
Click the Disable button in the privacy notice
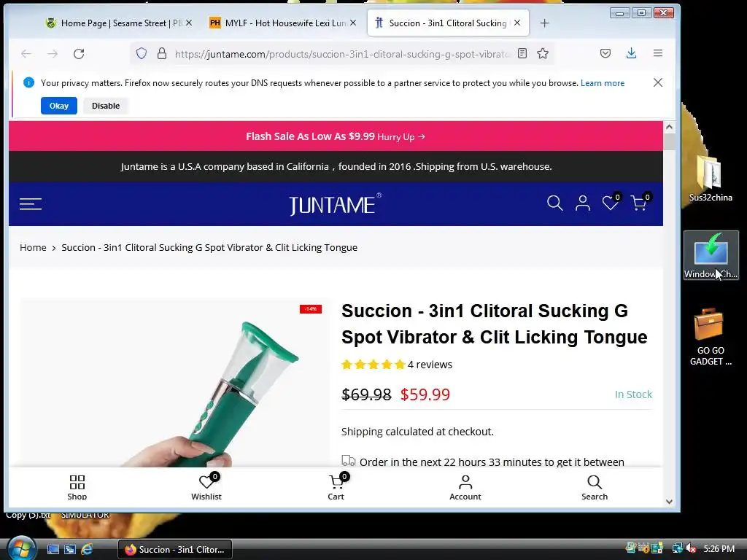coord(106,106)
